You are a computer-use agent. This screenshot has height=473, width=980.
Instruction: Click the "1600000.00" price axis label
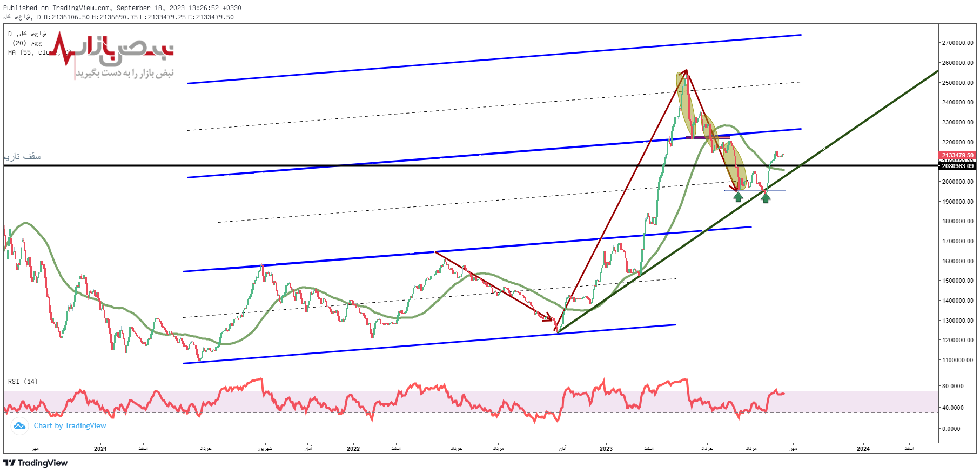(x=957, y=261)
